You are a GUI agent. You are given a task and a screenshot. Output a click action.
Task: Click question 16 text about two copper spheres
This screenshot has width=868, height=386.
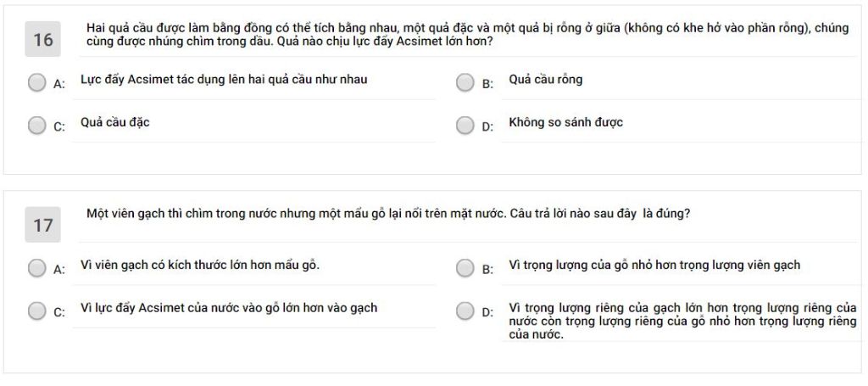(468, 34)
